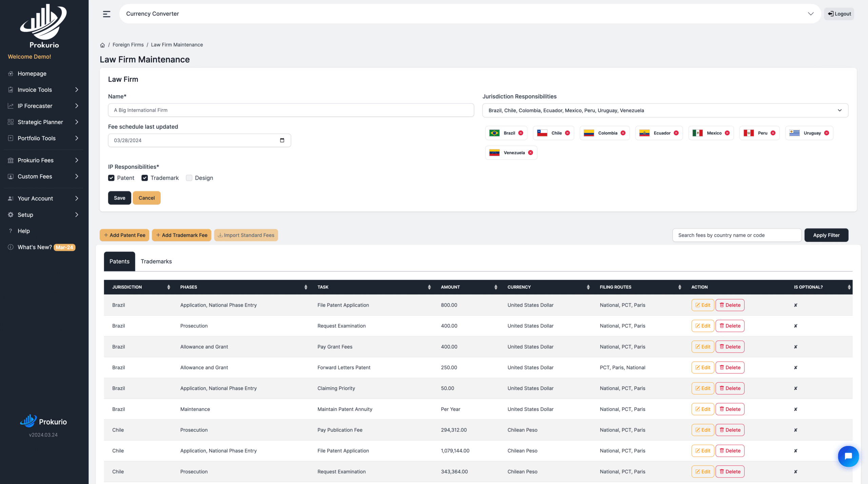Click the law firm Name field
Screen dimensions: 868x484
click(291, 110)
